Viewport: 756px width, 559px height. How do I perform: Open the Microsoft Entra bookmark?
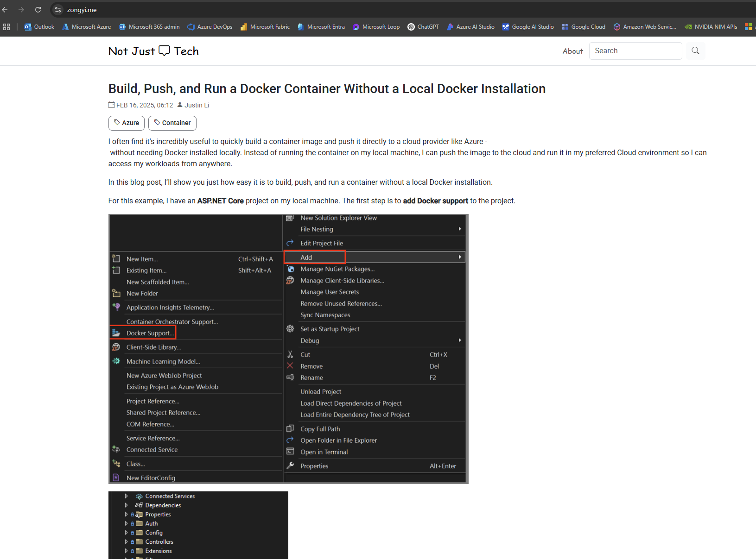[321, 27]
